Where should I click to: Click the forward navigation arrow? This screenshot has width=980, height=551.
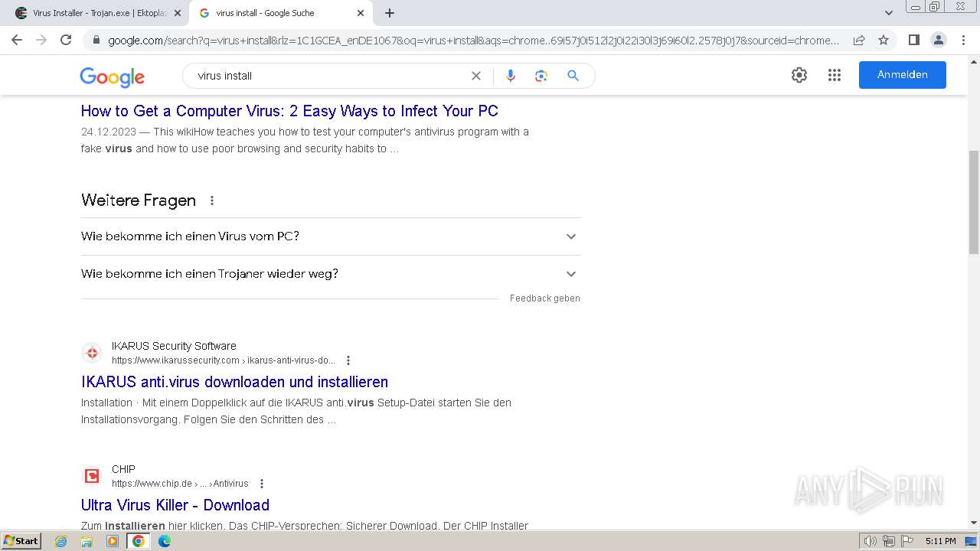point(41,40)
